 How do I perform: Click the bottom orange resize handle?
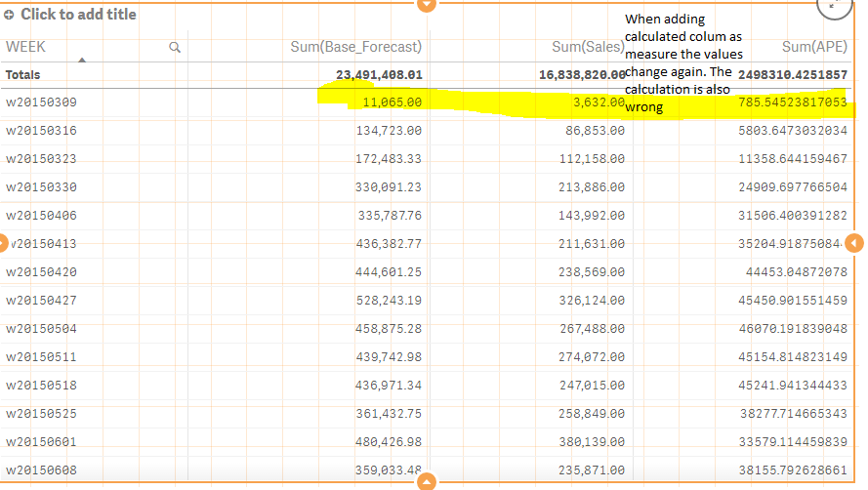point(426,481)
